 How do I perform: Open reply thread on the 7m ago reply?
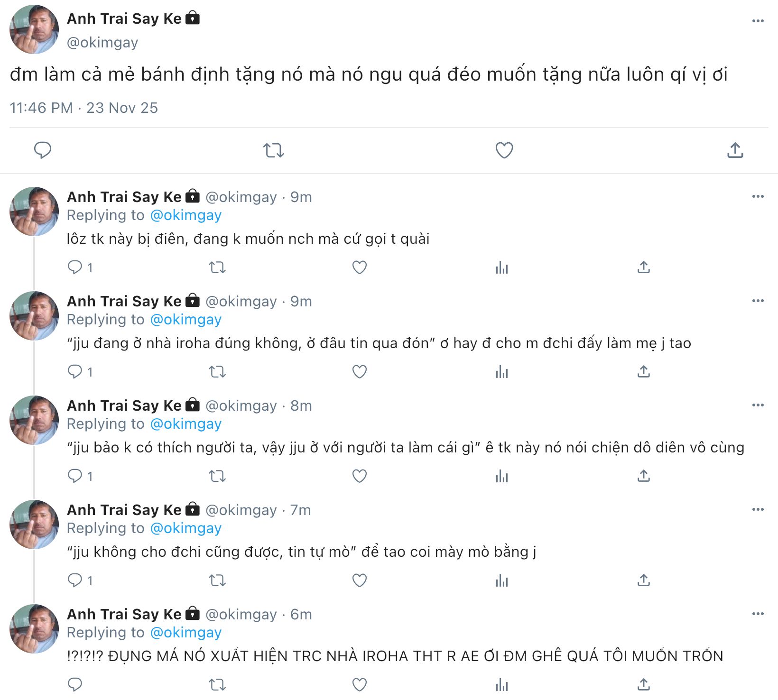point(75,580)
